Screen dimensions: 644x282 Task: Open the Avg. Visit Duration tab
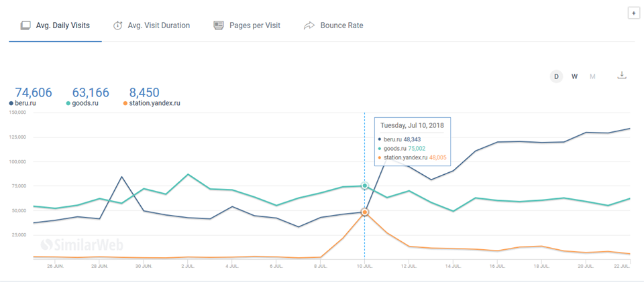click(x=158, y=25)
